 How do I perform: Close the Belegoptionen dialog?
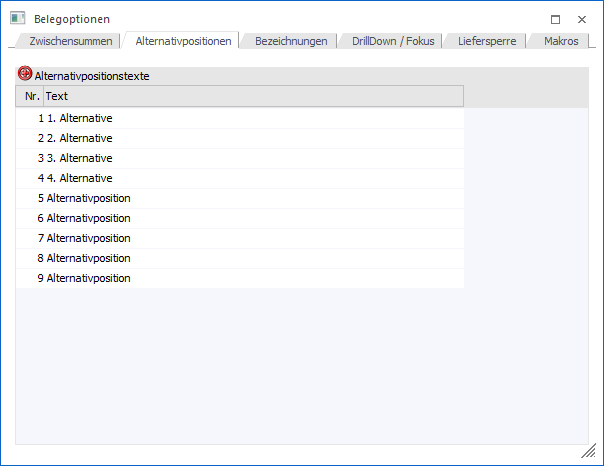[x=581, y=19]
